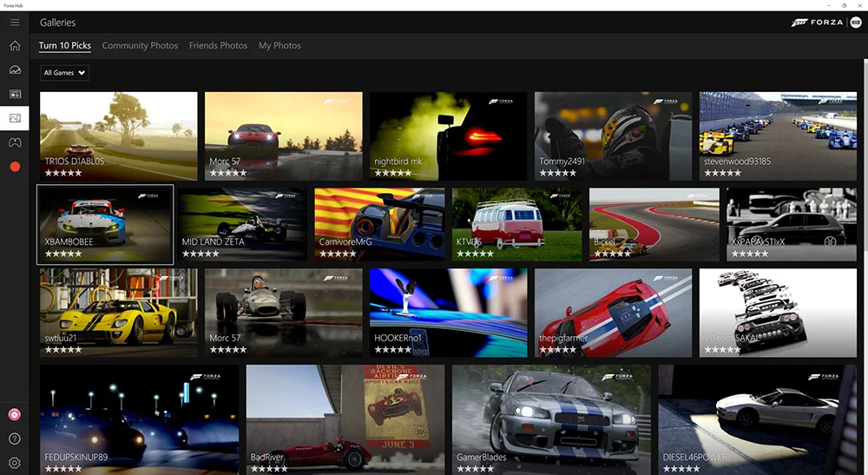Open KTVDS Volkswagen bus photo

(x=517, y=225)
